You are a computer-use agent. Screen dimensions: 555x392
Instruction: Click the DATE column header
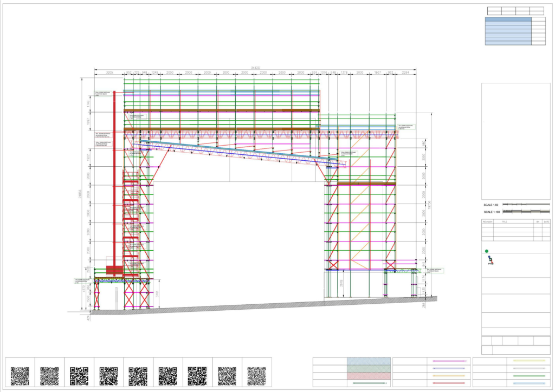tap(546, 221)
